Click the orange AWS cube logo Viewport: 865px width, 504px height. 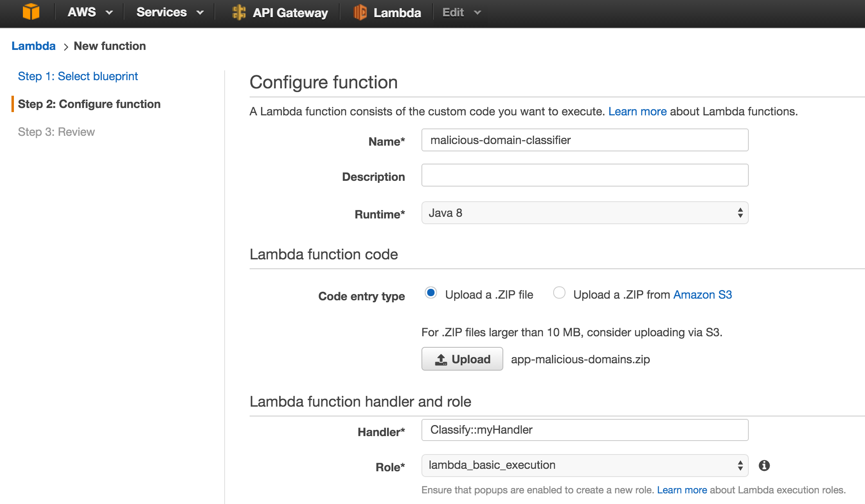click(31, 12)
